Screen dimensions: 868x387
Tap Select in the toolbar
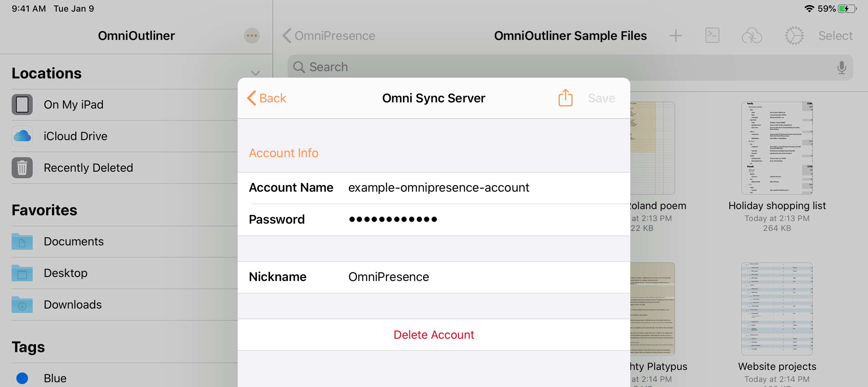(835, 36)
